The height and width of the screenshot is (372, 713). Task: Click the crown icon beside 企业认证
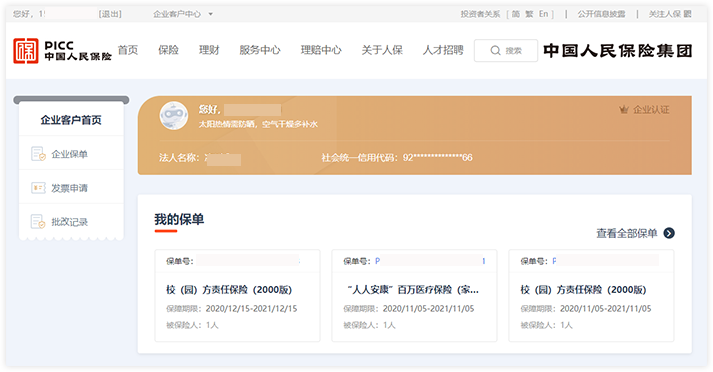pyautogui.click(x=623, y=110)
